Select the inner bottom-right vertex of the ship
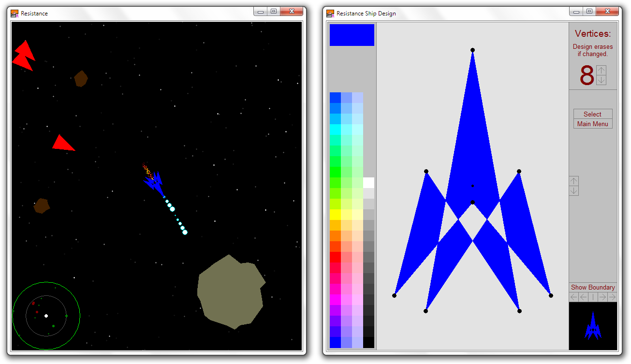Screen dimensions: 631x364 [519, 311]
